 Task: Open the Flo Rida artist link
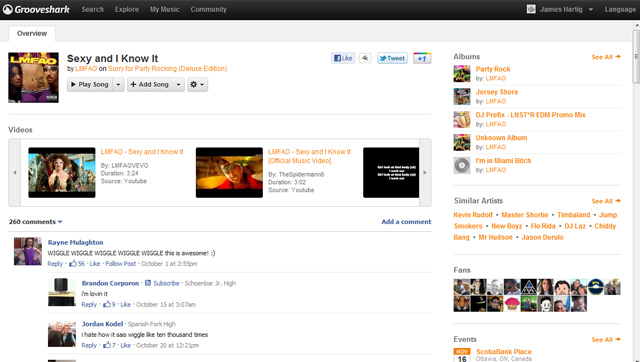click(x=543, y=226)
